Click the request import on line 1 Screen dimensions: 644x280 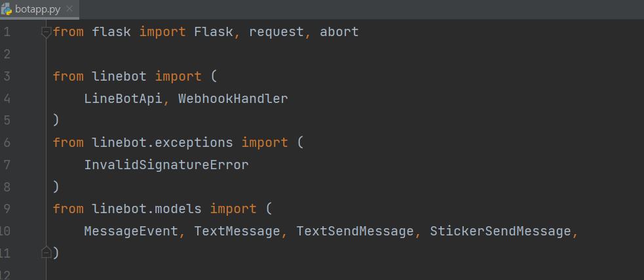click(276, 32)
